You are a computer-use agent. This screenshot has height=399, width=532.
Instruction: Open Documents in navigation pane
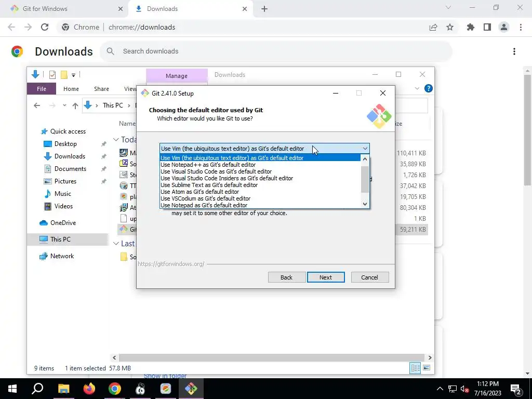point(70,169)
